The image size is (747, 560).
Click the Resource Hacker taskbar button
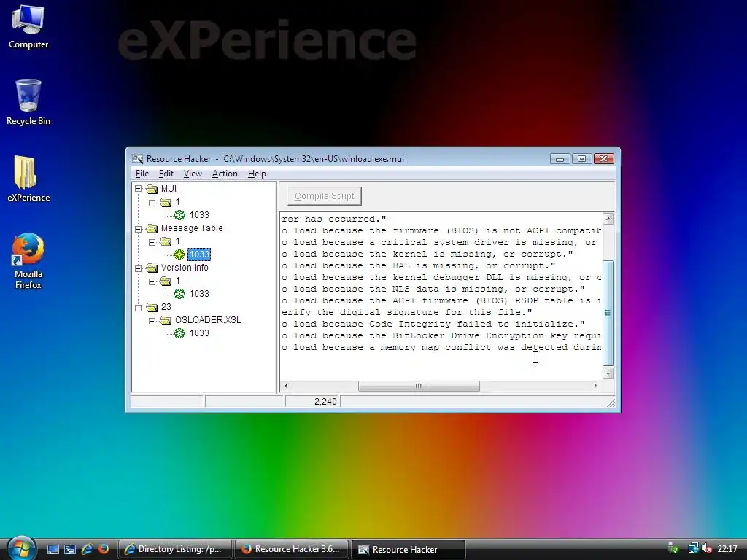tap(409, 550)
